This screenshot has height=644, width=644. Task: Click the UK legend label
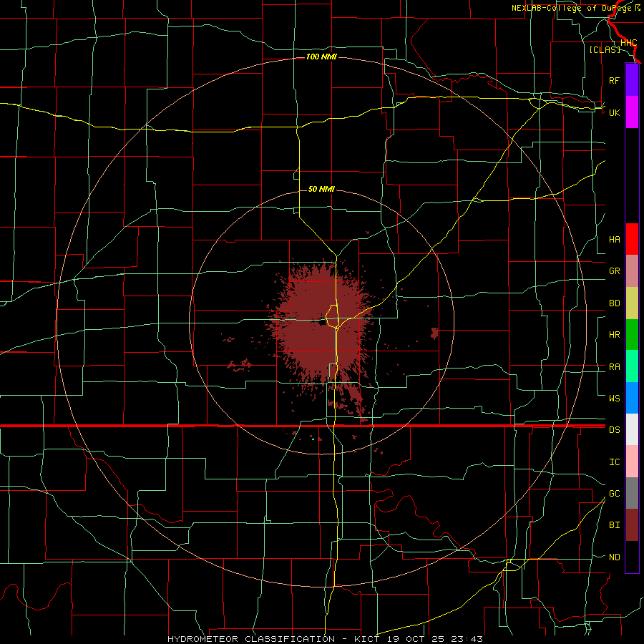click(x=614, y=112)
